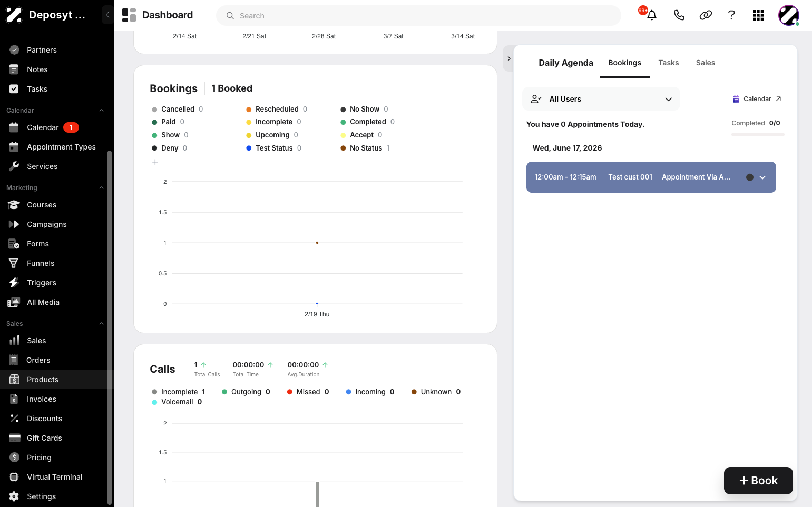Viewport: 812px width, 507px height.
Task: Open Gift Cards icon in sidebar
Action: [14, 438]
